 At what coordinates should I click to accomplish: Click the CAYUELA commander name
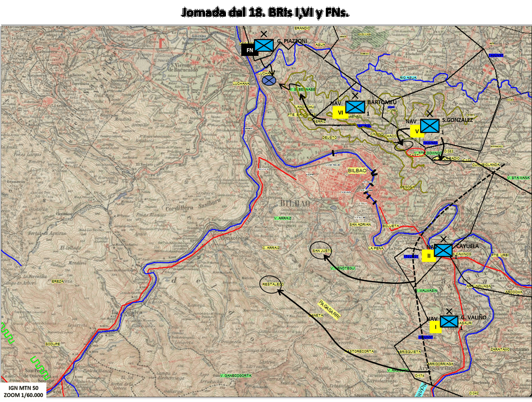468,246
